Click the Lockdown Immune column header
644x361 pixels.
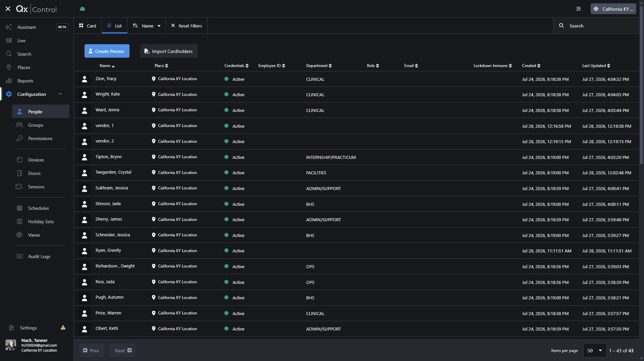tap(493, 66)
